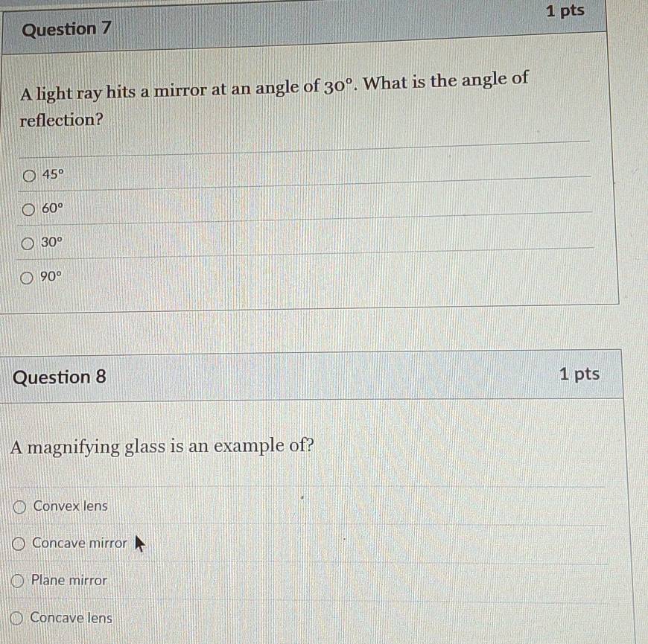The width and height of the screenshot is (648, 644).
Task: Click the 1 pts label of Question 8
Action: coord(579,374)
